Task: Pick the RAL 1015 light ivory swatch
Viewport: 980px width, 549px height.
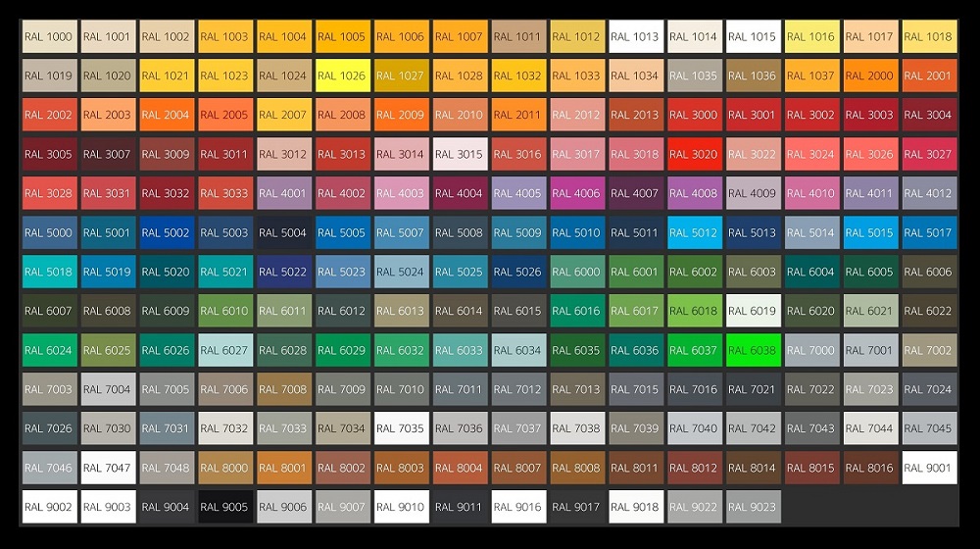Action: tap(753, 36)
